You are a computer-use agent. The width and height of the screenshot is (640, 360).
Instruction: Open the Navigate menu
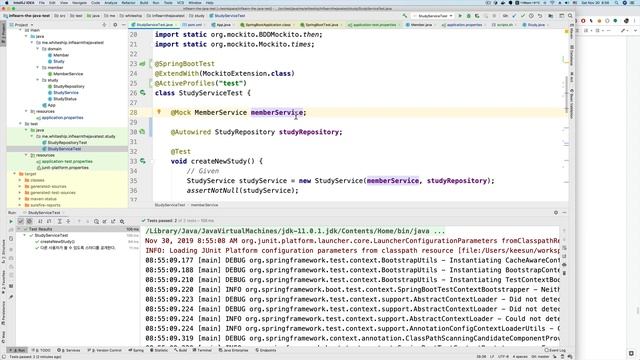click(79, 2)
